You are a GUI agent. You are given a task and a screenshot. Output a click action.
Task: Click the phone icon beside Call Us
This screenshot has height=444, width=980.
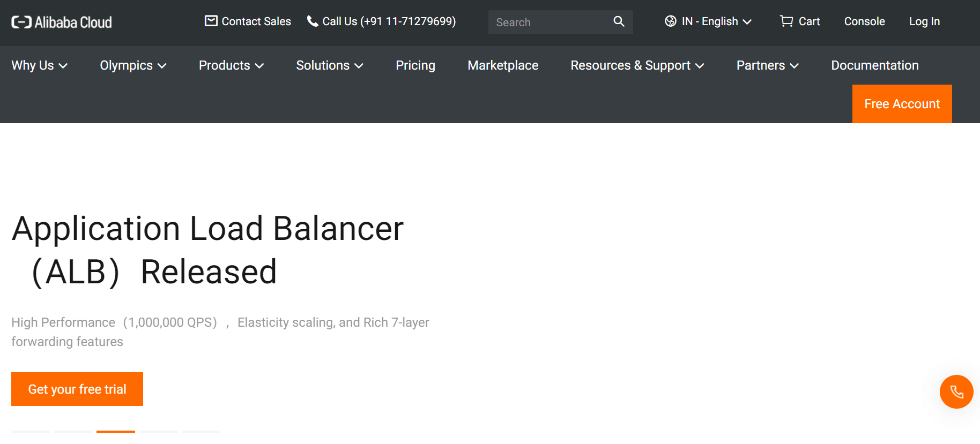[312, 21]
